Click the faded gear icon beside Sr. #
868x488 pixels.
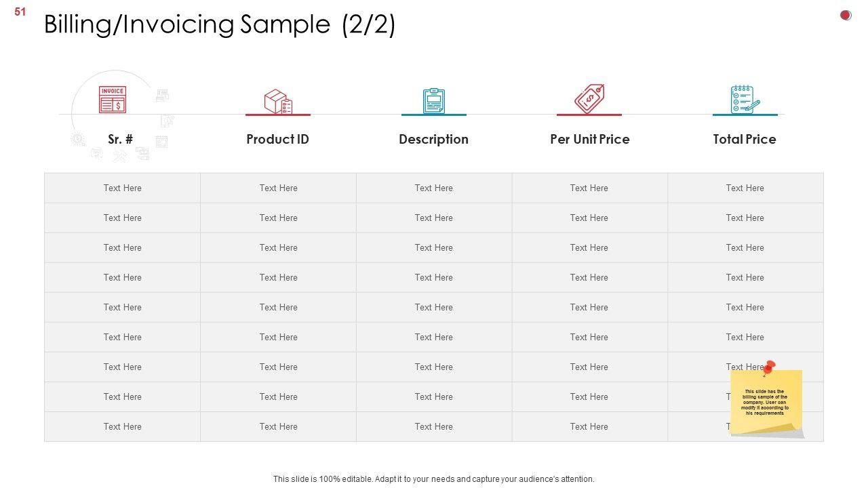[78, 139]
